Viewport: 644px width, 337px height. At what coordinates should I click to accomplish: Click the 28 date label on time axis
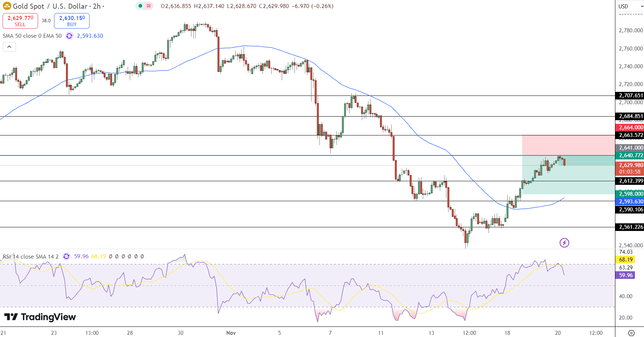point(130,333)
